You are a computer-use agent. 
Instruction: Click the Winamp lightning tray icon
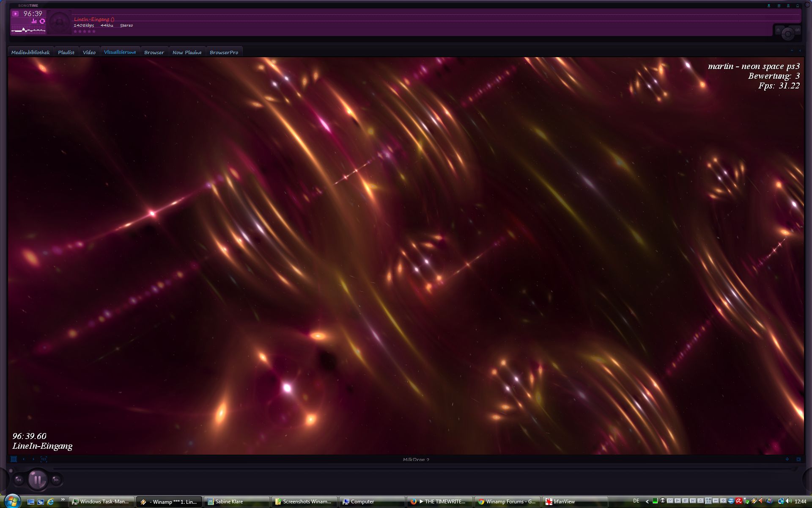click(x=754, y=501)
